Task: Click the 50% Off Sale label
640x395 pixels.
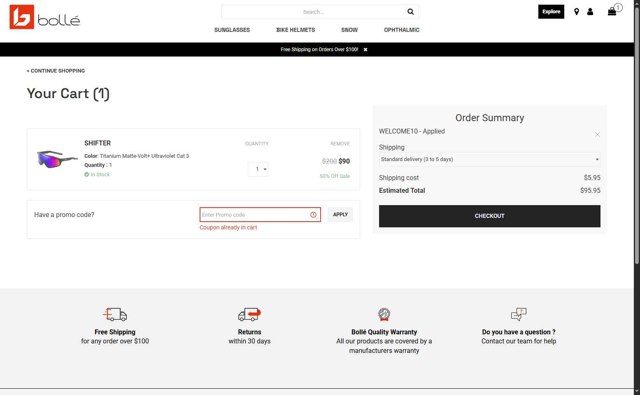Action: [335, 176]
